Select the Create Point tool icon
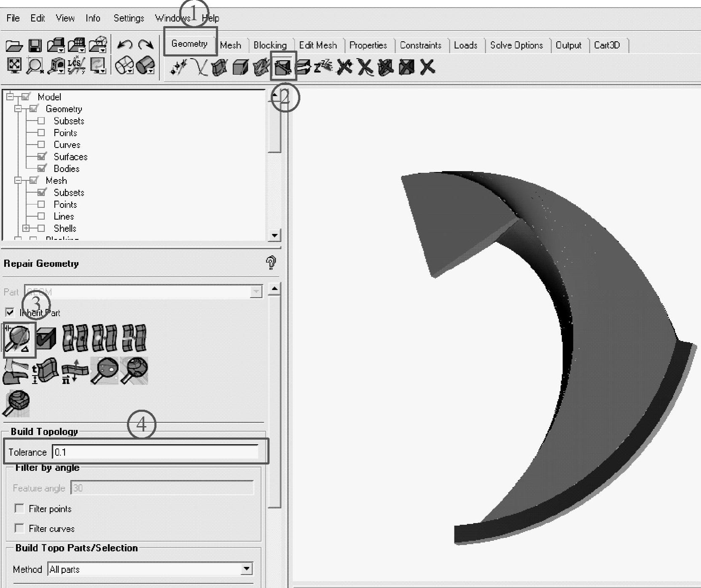The height and width of the screenshot is (588, 701). tap(179, 67)
